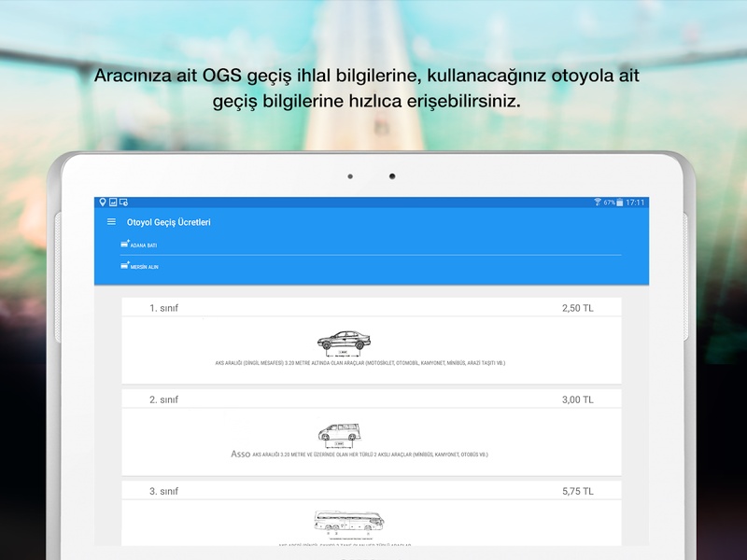Click the image notification status bar icon
This screenshot has width=747, height=560.
[113, 202]
